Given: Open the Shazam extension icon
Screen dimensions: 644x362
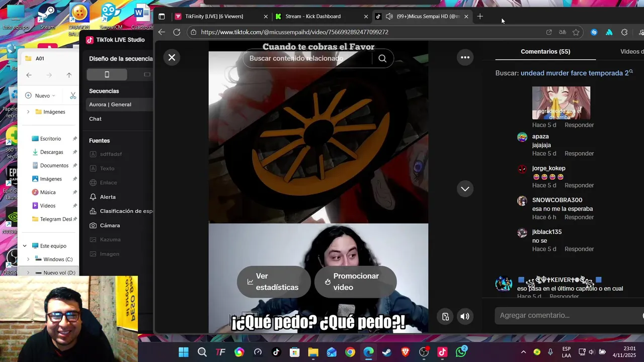Looking at the screenshot, I should pos(594,32).
